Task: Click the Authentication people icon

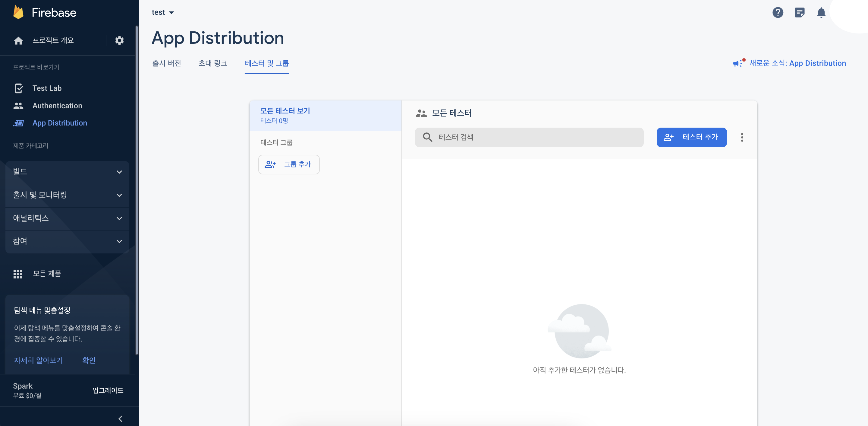Action: click(18, 106)
